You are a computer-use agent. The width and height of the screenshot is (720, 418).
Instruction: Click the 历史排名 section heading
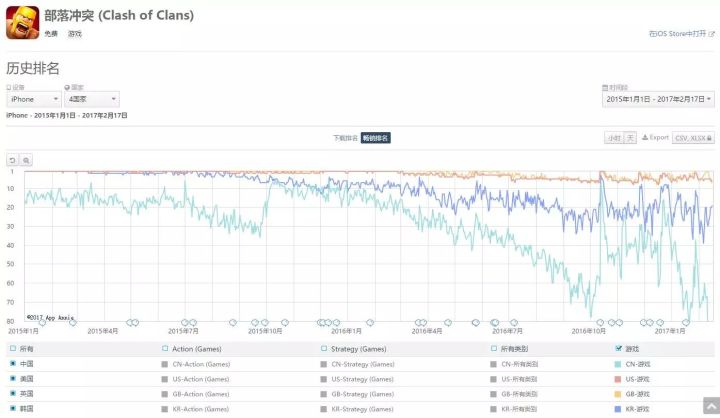33,68
